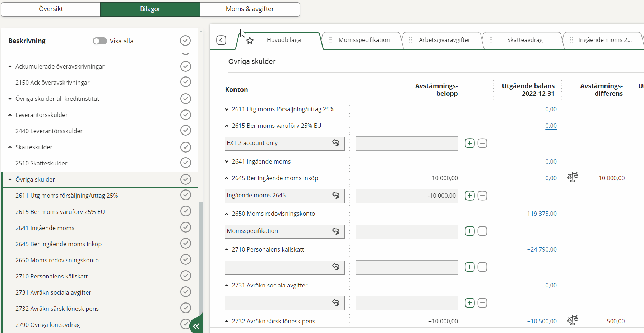Screen dimensions: 644x333
Task: Collapse the left panel with double-arrow button
Action: pos(196,326)
